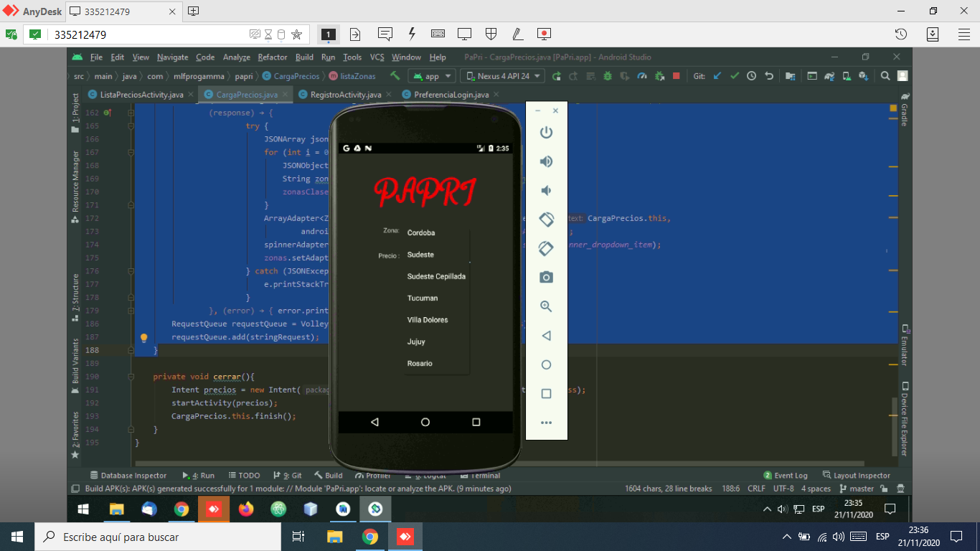
Task: Click the Make Project hammer icon
Action: coord(395,75)
